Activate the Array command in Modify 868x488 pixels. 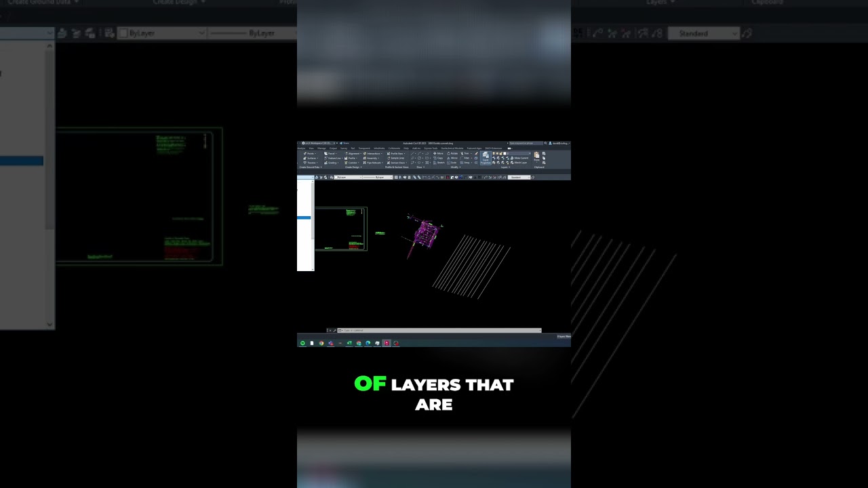(465, 163)
